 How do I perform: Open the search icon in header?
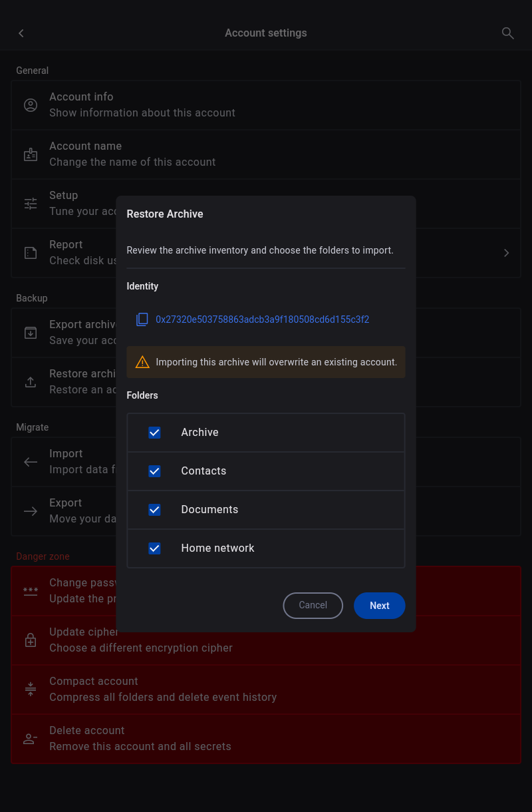click(x=507, y=33)
